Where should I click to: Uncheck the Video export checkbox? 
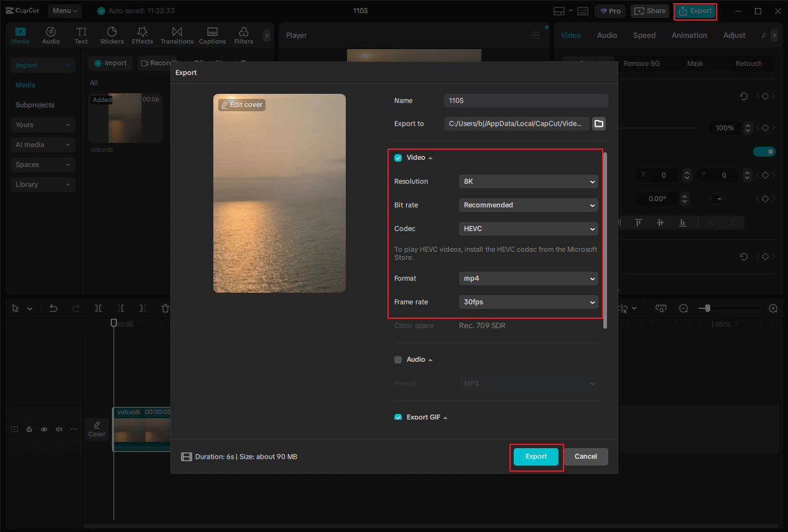pyautogui.click(x=398, y=157)
